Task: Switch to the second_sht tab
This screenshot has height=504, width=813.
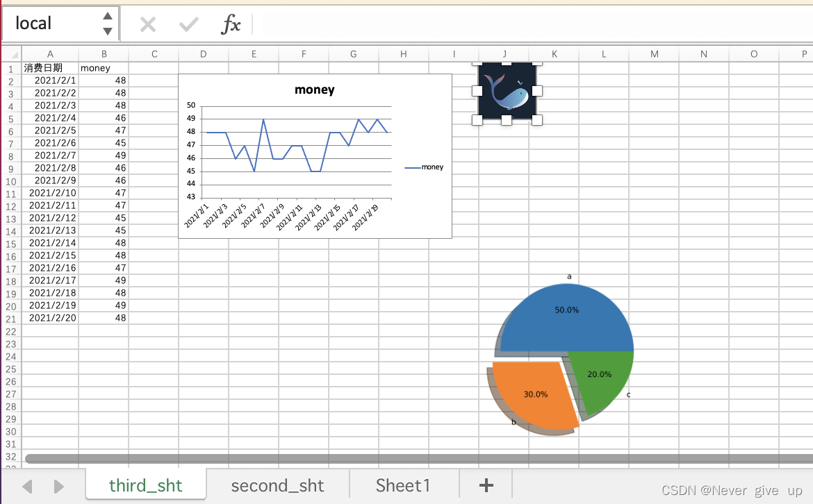Action: click(277, 485)
